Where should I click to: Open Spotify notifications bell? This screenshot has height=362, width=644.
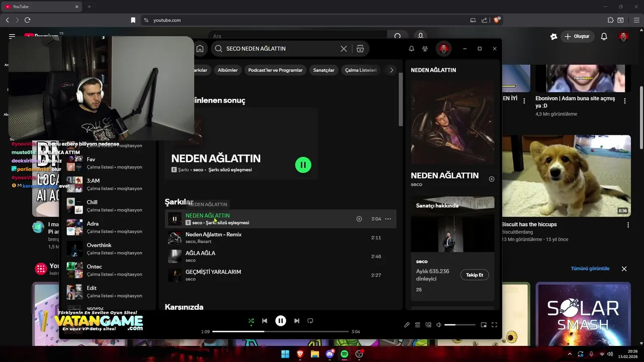pyautogui.click(x=412, y=49)
